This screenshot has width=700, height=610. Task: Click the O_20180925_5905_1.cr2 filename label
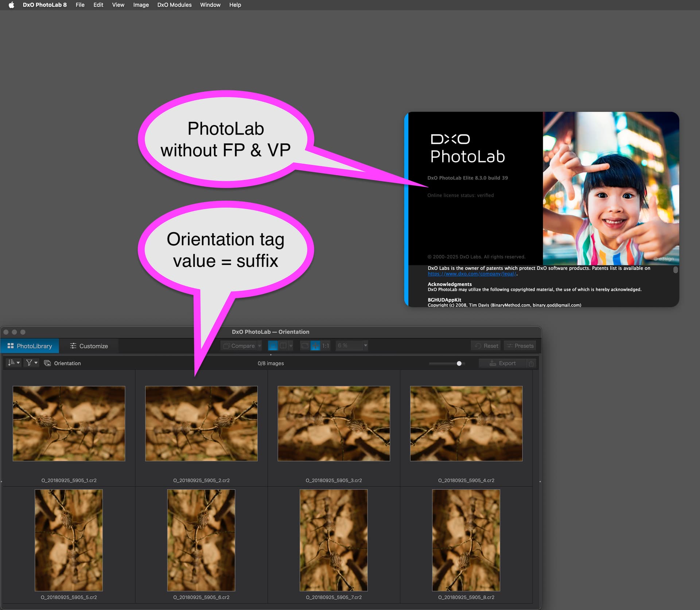(69, 480)
